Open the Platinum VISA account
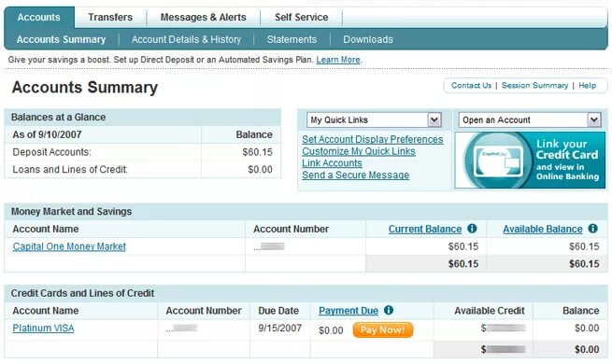This screenshot has width=612, height=364. (43, 329)
